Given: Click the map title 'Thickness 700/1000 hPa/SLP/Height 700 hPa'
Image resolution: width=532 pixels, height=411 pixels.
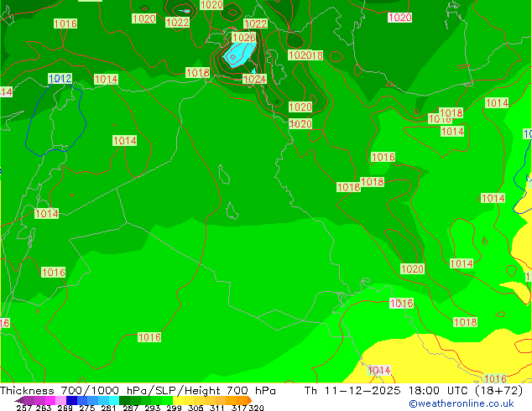Looking at the screenshot, I should [x=138, y=390].
